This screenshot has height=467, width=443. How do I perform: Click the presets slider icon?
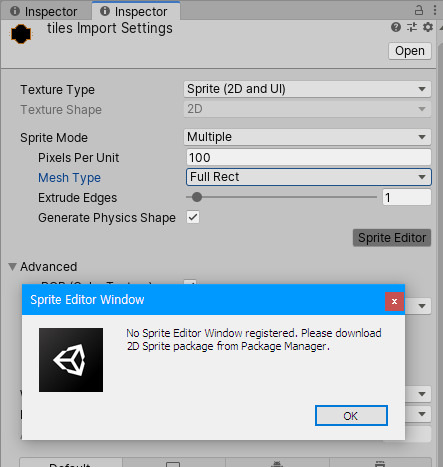pos(412,27)
